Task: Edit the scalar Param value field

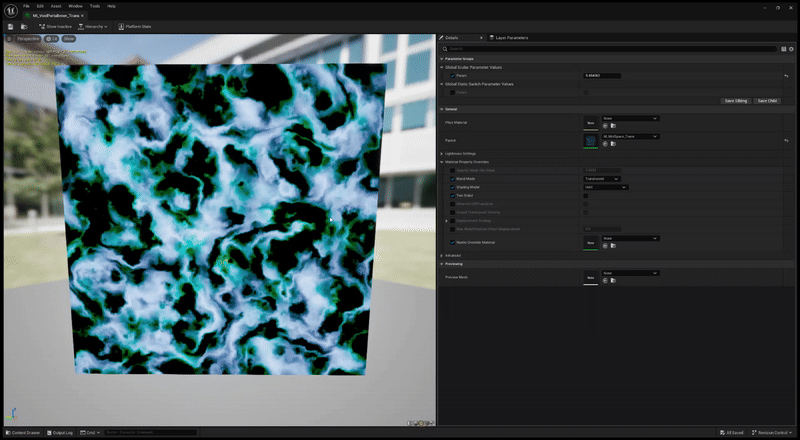Action: 602,76
